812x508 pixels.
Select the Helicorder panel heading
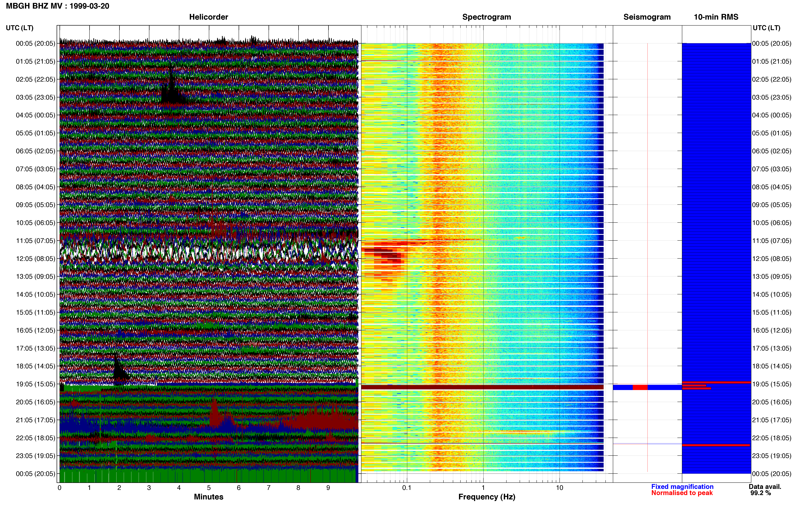point(209,17)
